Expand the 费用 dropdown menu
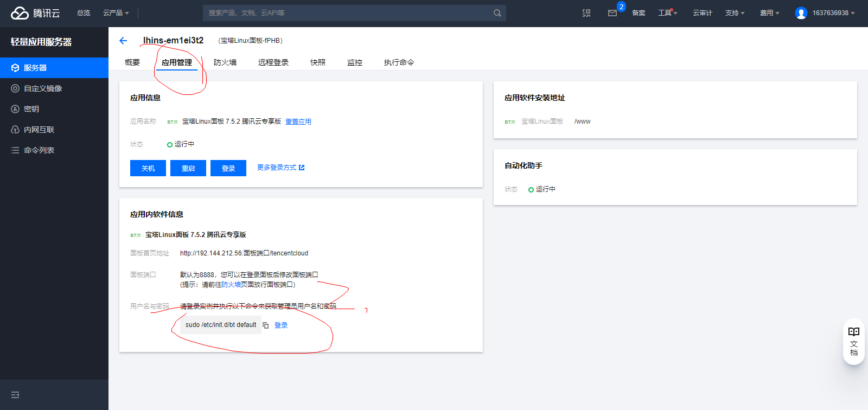868x410 pixels. pos(770,13)
